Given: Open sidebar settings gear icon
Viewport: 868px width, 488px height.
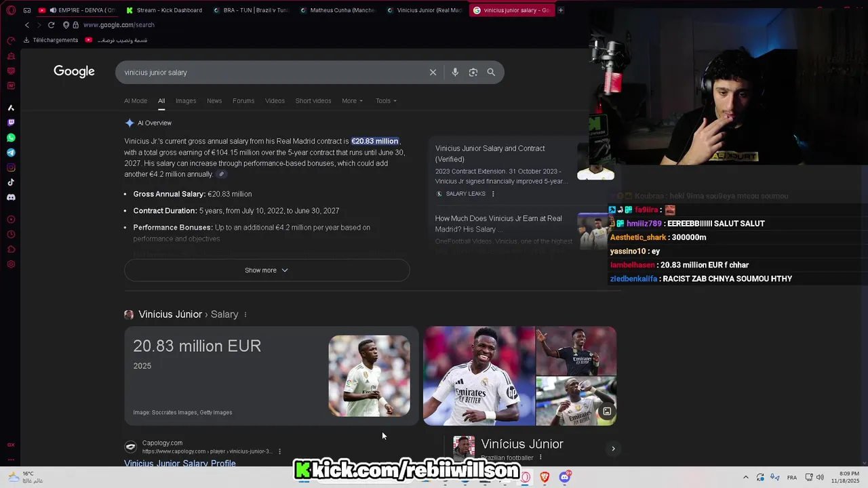Looking at the screenshot, I should (11, 264).
